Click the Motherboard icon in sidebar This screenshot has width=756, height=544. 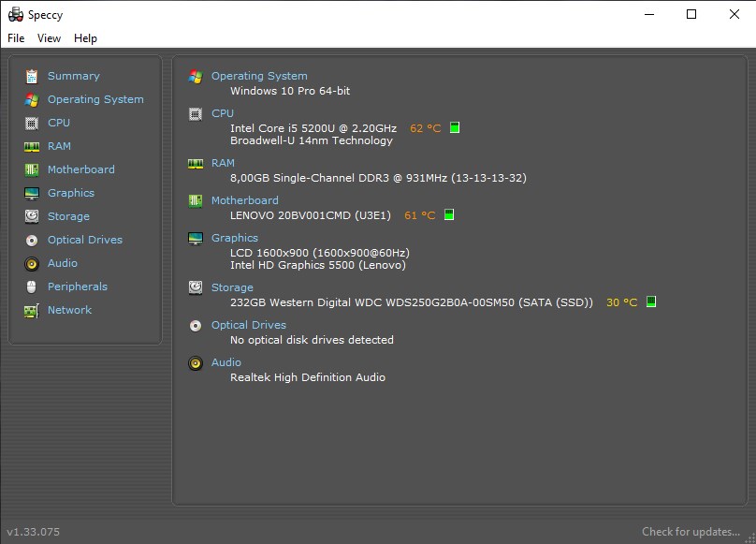click(x=32, y=169)
